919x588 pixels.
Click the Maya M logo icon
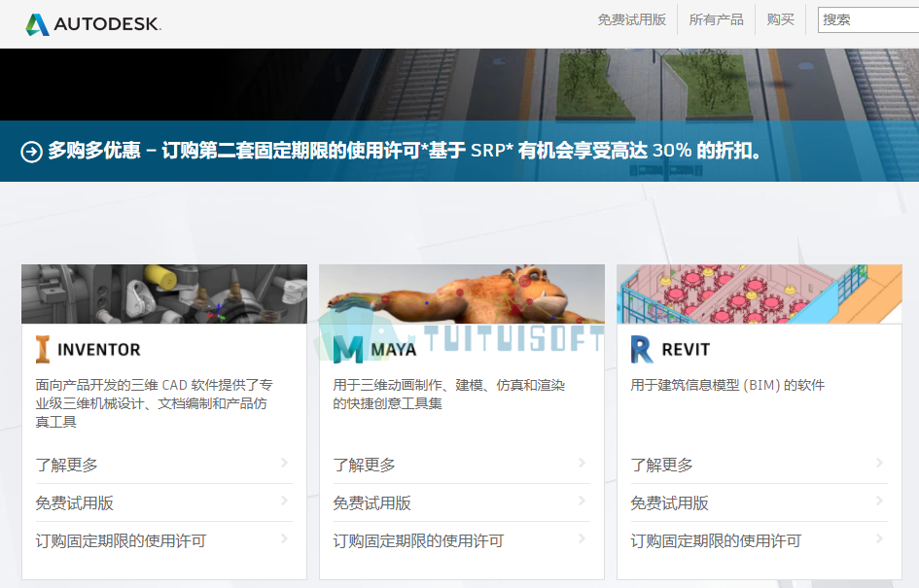point(348,350)
